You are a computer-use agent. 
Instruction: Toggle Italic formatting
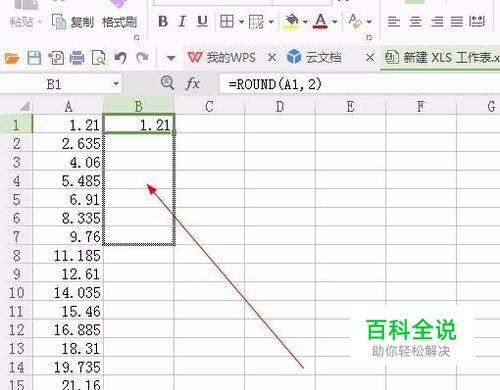[x=182, y=22]
